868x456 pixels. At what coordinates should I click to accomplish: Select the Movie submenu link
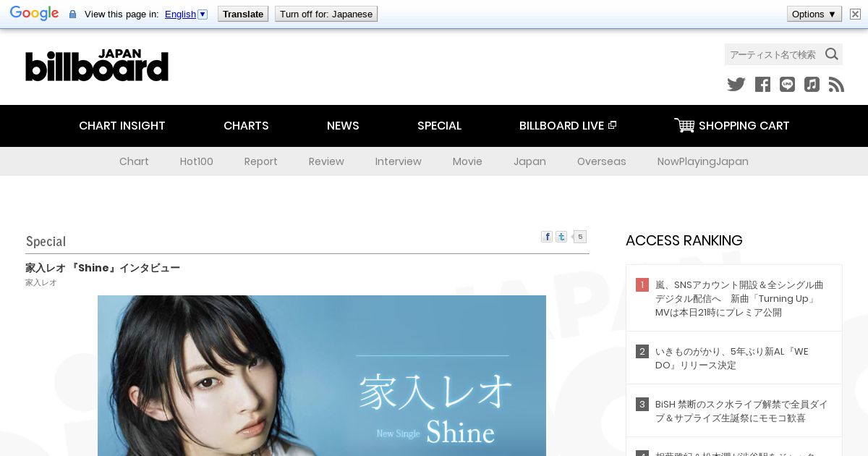pyautogui.click(x=467, y=161)
